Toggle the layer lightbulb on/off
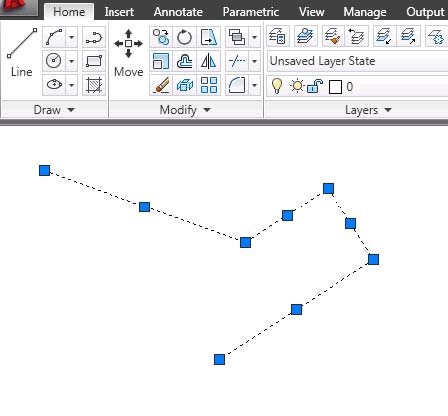The height and width of the screenshot is (416, 448). [x=277, y=86]
